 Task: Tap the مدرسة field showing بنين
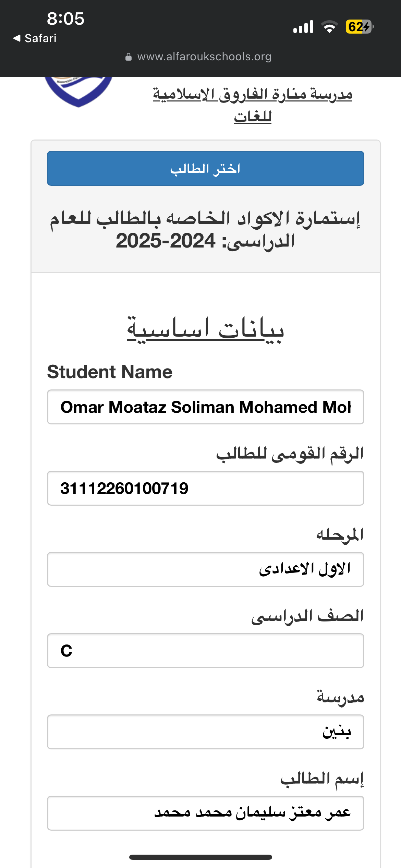pyautogui.click(x=205, y=732)
